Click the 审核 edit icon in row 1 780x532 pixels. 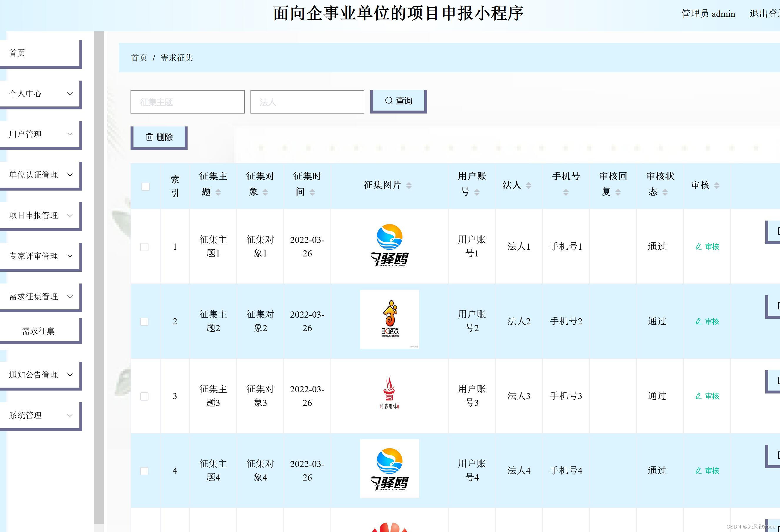tap(699, 247)
